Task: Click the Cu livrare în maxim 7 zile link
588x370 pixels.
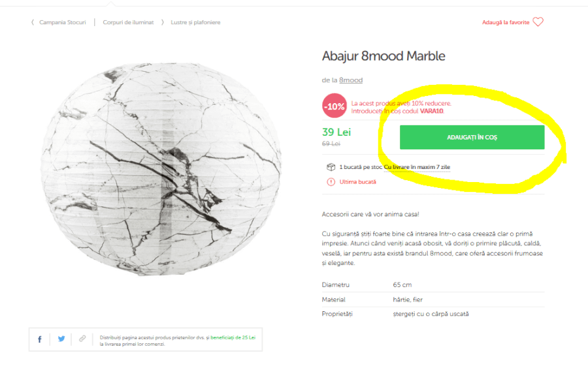Action: 417,167
